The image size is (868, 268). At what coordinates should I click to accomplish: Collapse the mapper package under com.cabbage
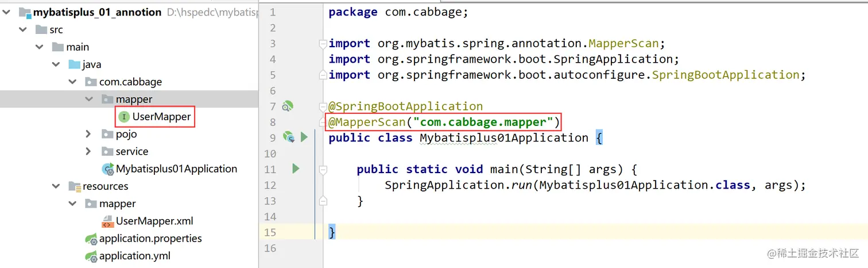(89, 99)
